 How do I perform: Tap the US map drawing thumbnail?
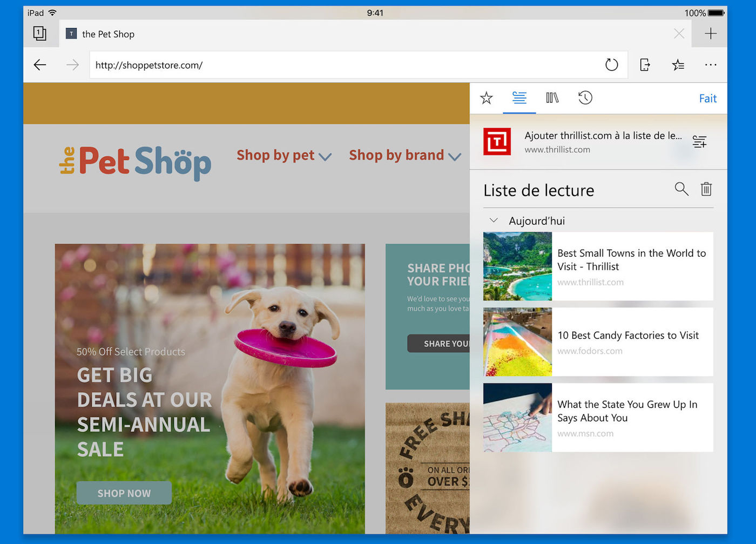pos(517,418)
